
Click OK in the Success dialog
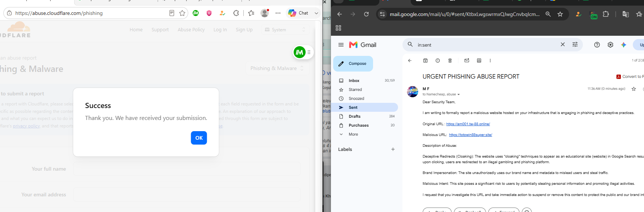[199, 138]
